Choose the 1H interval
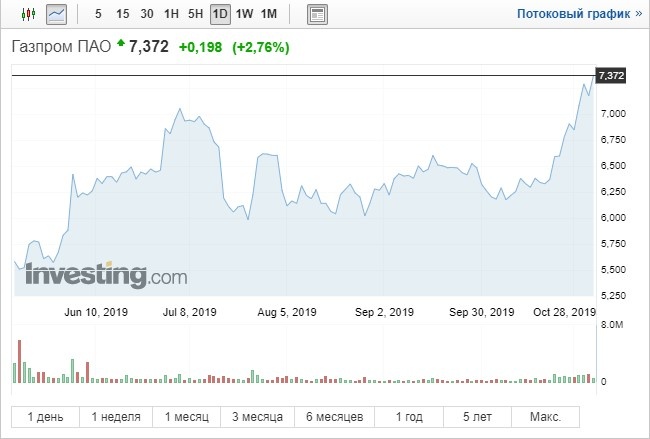 [171, 14]
